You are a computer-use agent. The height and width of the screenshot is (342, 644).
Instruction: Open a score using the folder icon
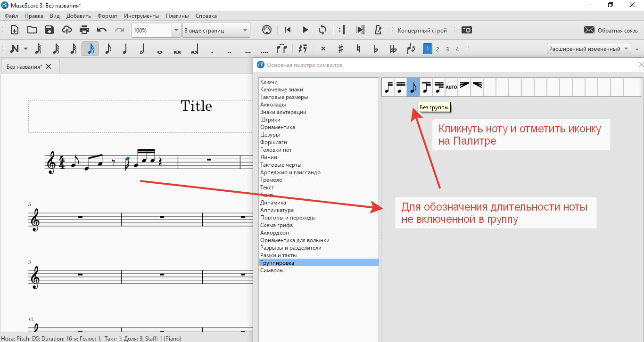click(32, 30)
